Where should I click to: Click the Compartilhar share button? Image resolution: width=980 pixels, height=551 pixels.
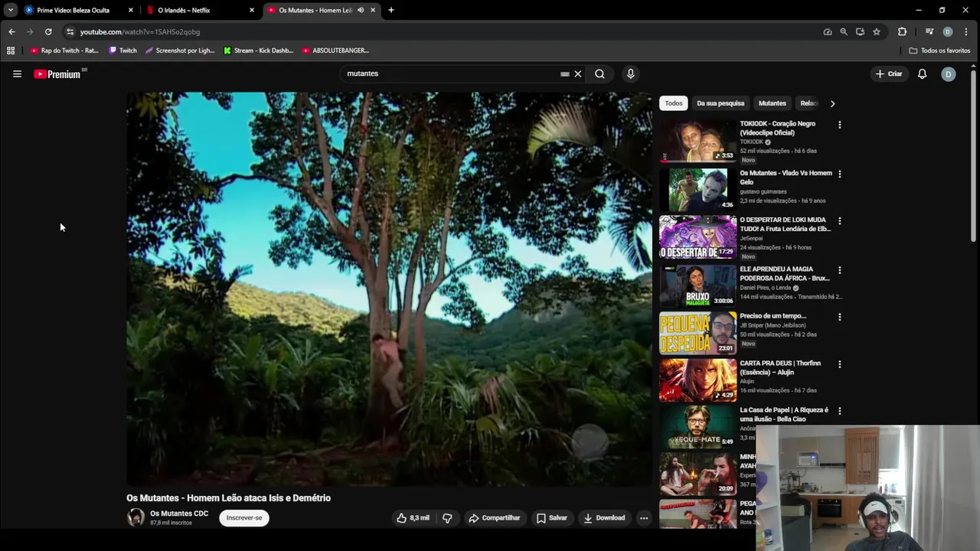point(495,518)
